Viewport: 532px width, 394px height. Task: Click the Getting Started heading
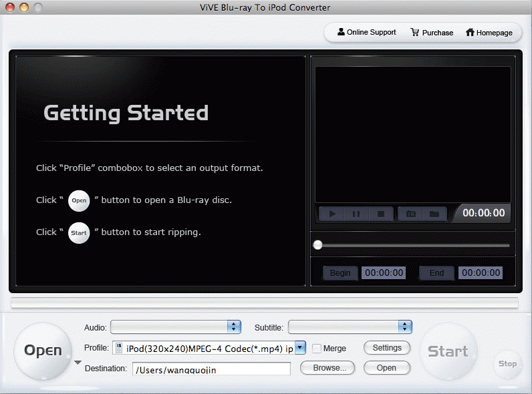[x=126, y=114]
